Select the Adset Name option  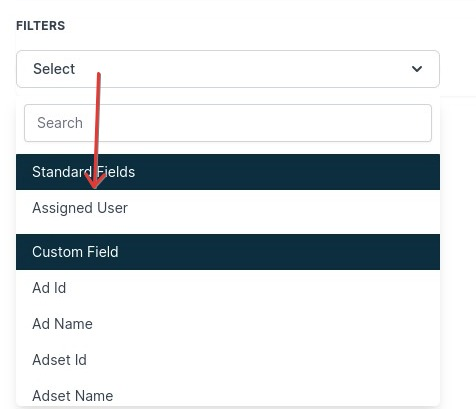(x=228, y=395)
